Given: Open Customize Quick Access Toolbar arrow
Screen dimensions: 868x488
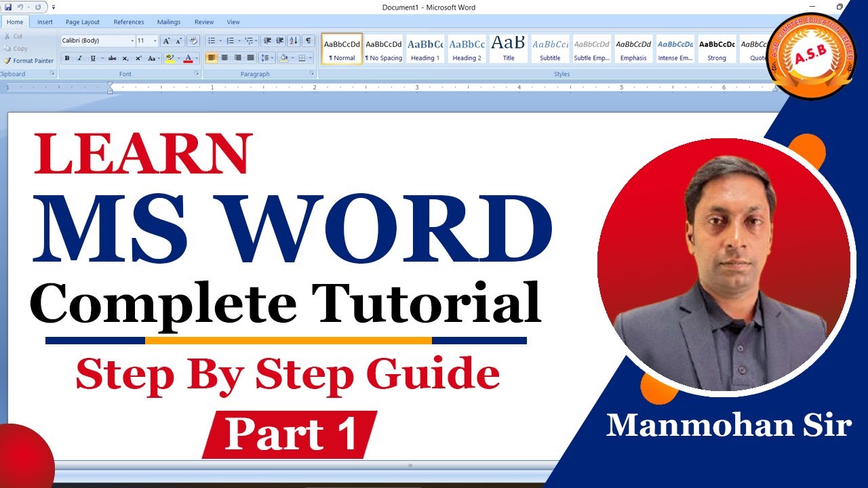Looking at the screenshot, I should pyautogui.click(x=54, y=7).
